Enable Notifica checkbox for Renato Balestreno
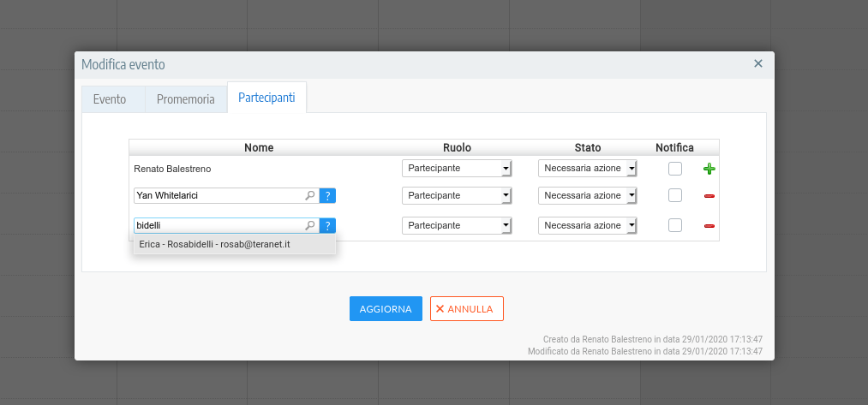Viewport: 868px width, 405px height. (675, 169)
